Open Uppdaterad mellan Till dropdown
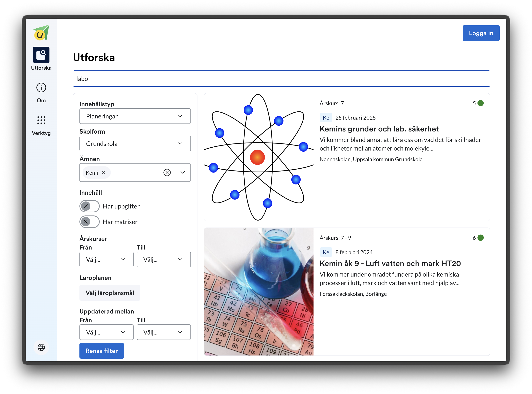This screenshot has height=394, width=532. 164,332
